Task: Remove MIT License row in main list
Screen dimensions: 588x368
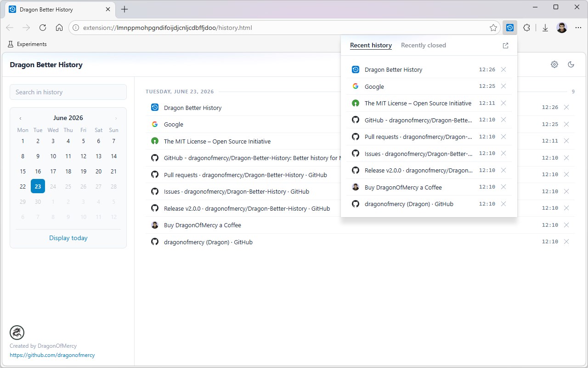Action: [566, 141]
